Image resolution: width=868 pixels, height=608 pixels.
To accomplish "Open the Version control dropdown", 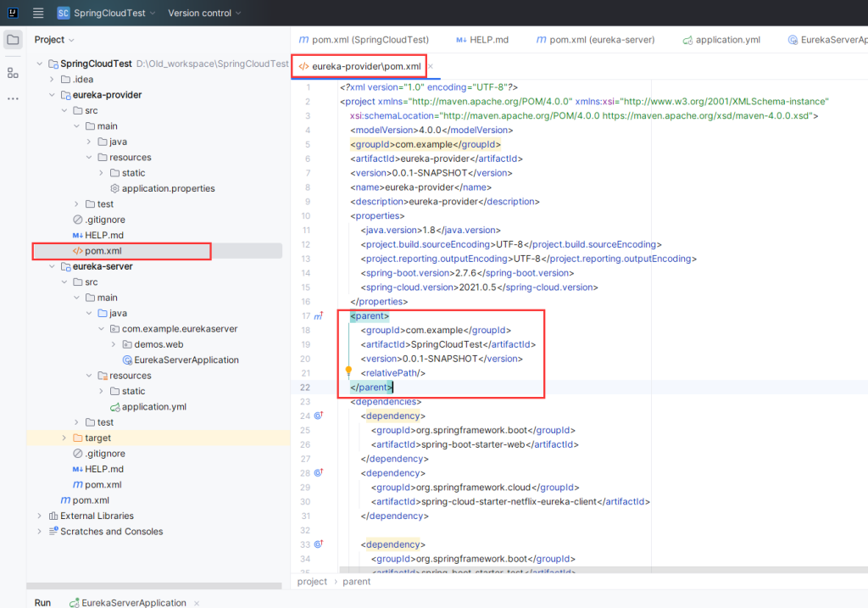I will 204,14.
